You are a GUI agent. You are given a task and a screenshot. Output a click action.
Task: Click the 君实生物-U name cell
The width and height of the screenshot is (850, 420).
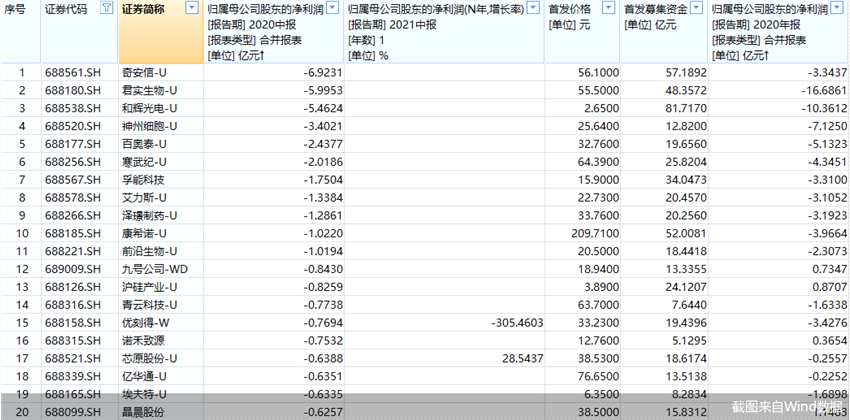150,91
